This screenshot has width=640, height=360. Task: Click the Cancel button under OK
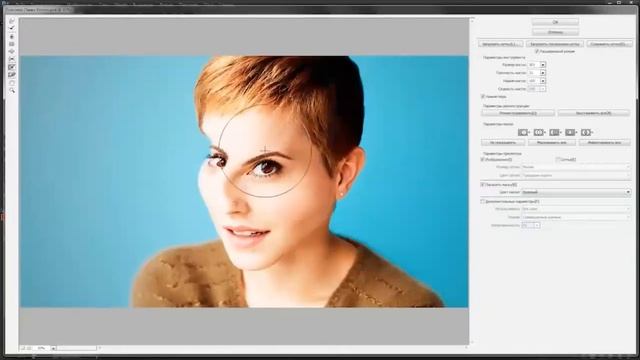click(x=555, y=32)
